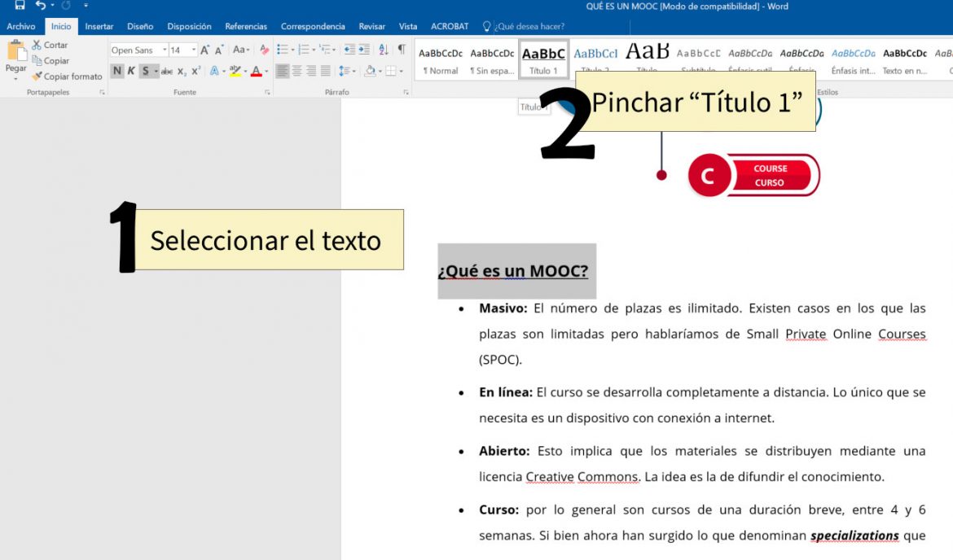Apply a bulleted list
This screenshot has height=560, width=953.
tap(282, 50)
